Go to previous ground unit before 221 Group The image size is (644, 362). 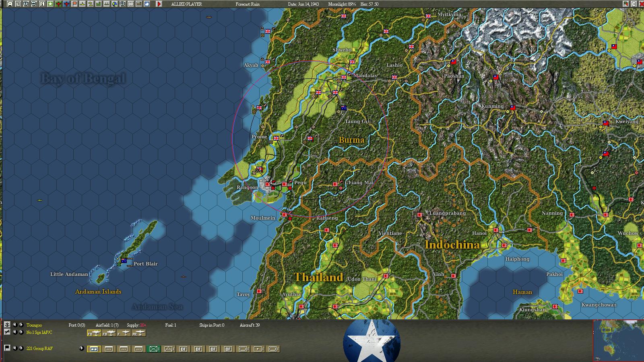click(15, 348)
